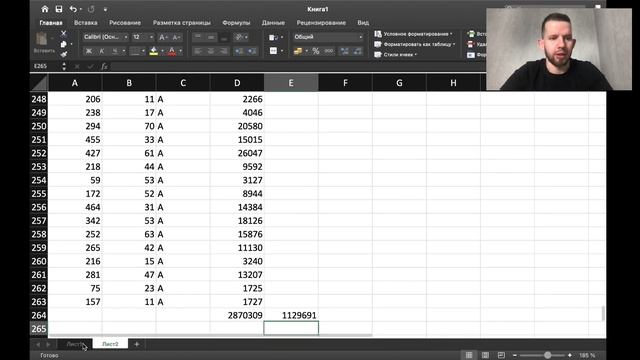The width and height of the screenshot is (640, 360).
Task: Activate the Format Painter brush icon
Action: 64,54
